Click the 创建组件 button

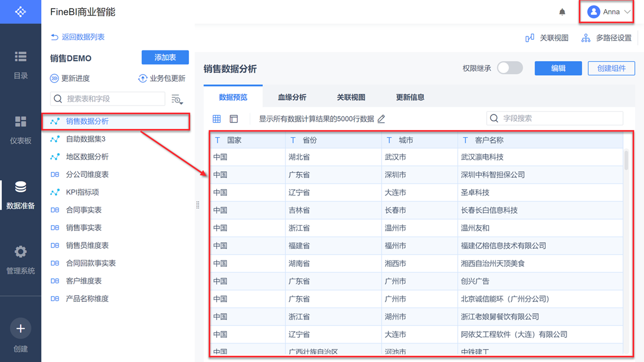611,68
